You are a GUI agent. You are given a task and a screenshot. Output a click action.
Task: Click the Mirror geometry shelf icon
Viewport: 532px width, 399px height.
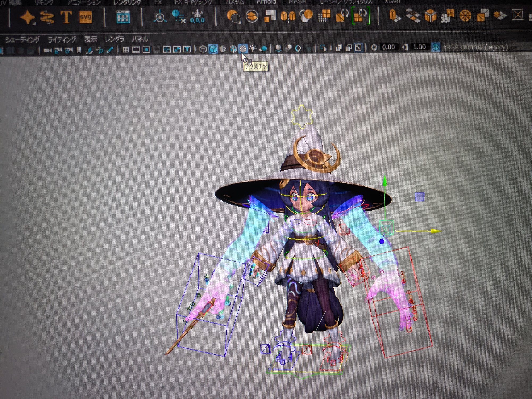coord(288,16)
